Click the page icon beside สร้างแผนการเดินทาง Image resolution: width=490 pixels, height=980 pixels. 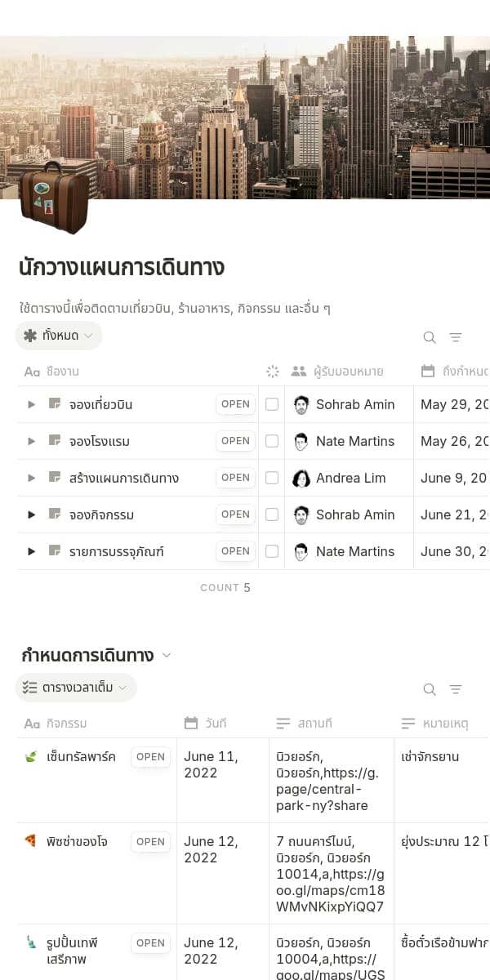(x=53, y=477)
